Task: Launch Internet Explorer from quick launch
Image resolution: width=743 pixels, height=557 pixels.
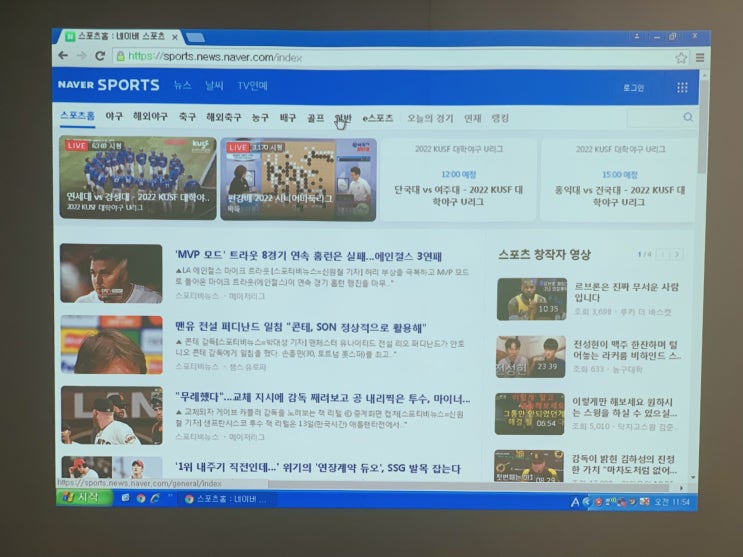Action: [155, 498]
